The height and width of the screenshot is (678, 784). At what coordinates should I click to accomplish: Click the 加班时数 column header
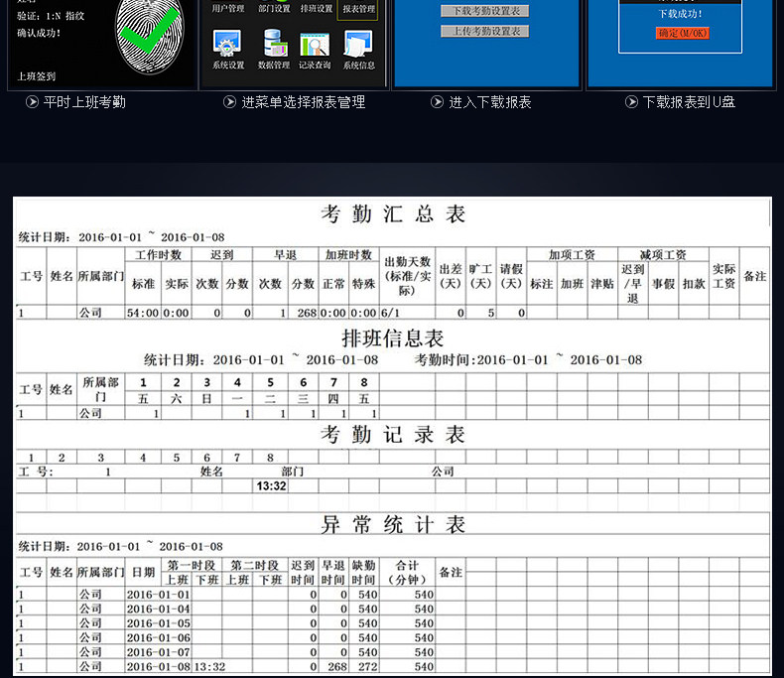pos(348,254)
